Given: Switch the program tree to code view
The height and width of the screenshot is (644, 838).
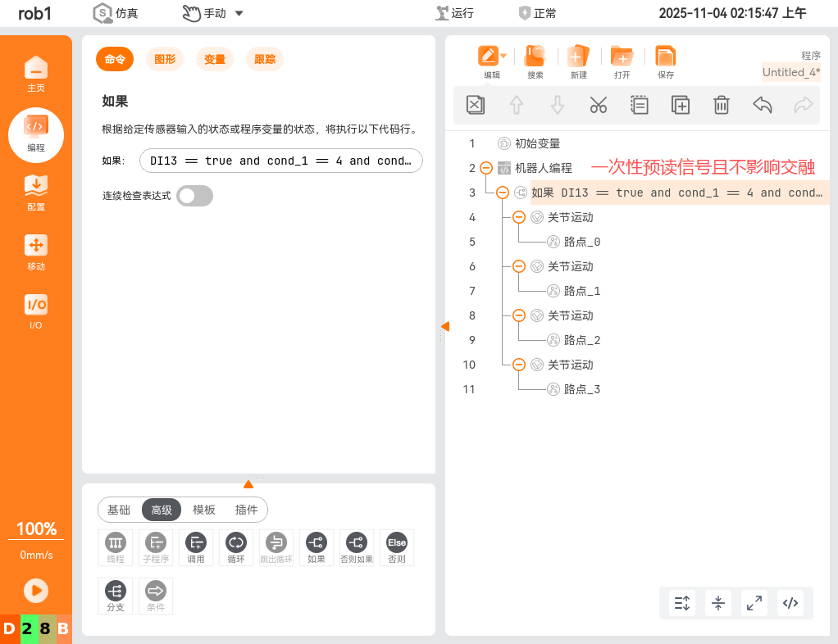Looking at the screenshot, I should coord(790,603).
